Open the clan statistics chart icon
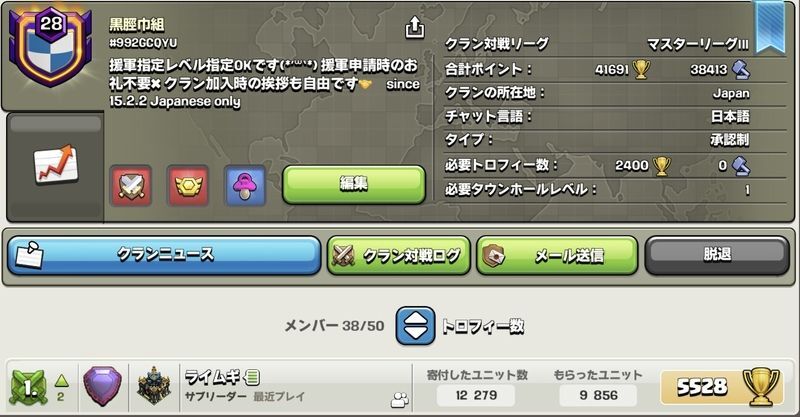 tap(56, 164)
